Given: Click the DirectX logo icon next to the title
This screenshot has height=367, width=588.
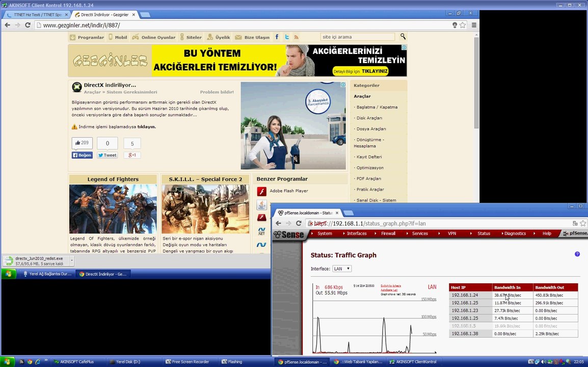Looking at the screenshot, I should pyautogui.click(x=77, y=87).
